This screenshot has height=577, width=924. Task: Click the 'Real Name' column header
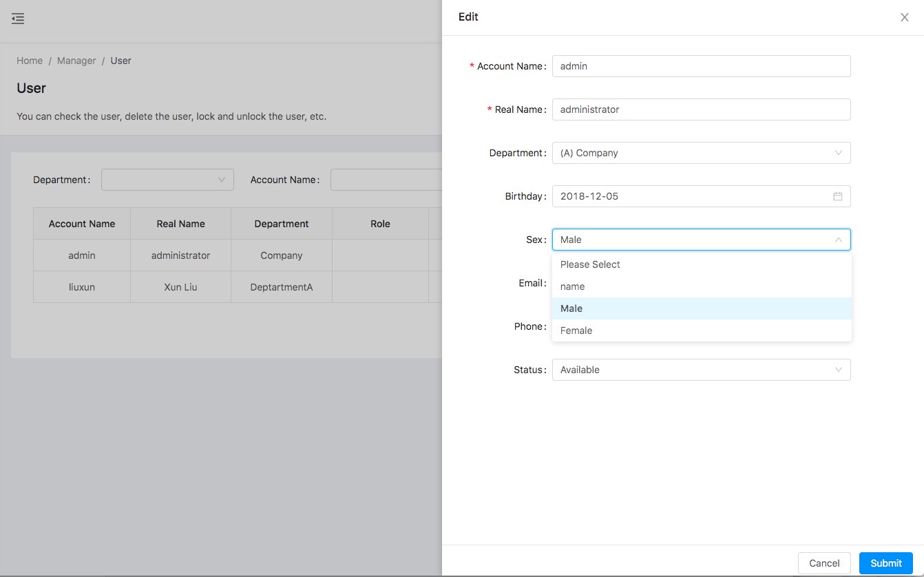180,224
